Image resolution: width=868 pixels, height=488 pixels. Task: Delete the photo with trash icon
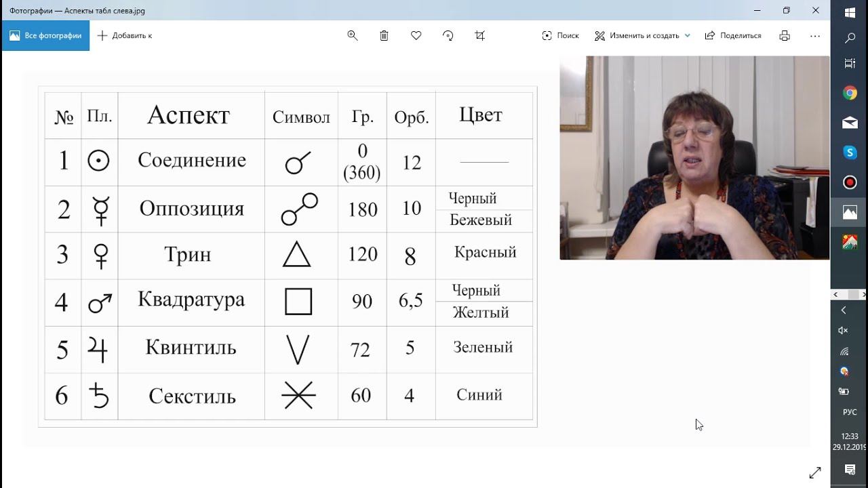pyautogui.click(x=384, y=36)
